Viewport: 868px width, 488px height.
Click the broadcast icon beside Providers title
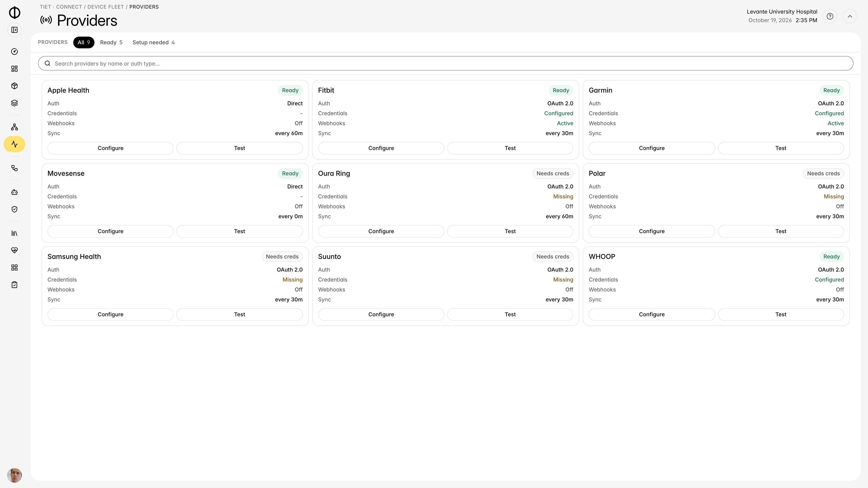(x=46, y=20)
